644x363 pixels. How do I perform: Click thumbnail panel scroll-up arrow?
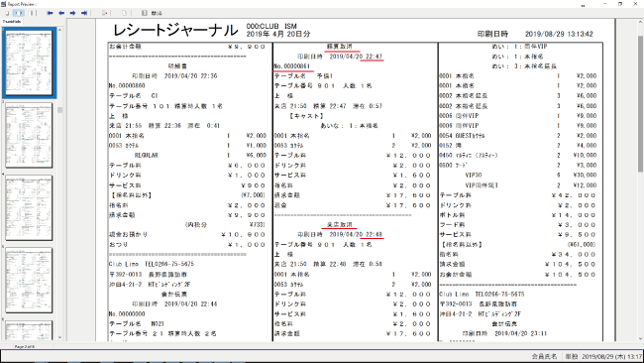pyautogui.click(x=60, y=30)
